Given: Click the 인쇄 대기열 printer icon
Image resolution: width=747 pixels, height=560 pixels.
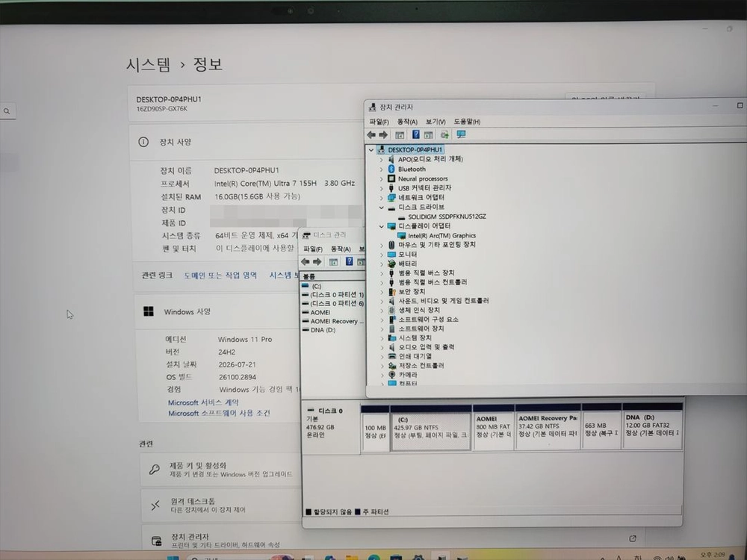Looking at the screenshot, I should click(391, 356).
